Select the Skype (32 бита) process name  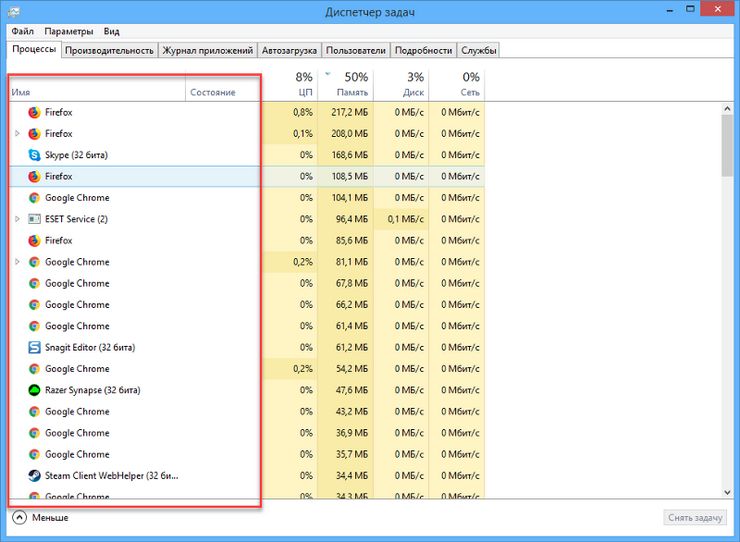[x=76, y=155]
